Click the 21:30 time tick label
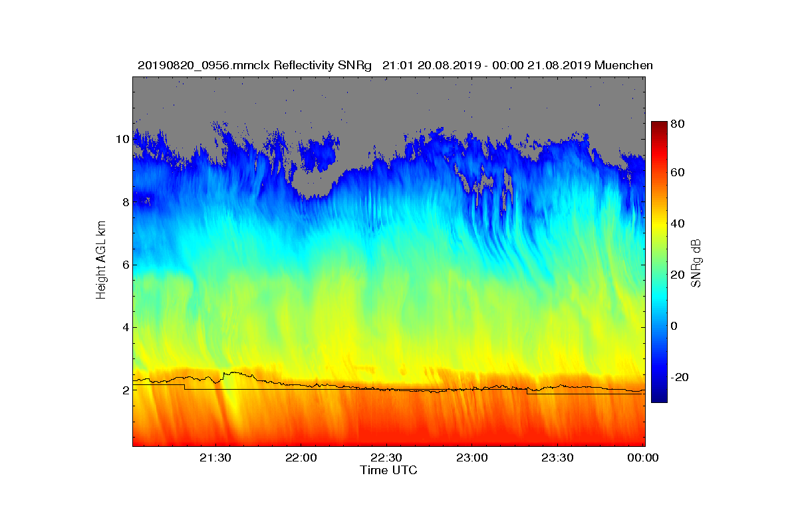The height and width of the screenshot is (532, 798). (215, 458)
